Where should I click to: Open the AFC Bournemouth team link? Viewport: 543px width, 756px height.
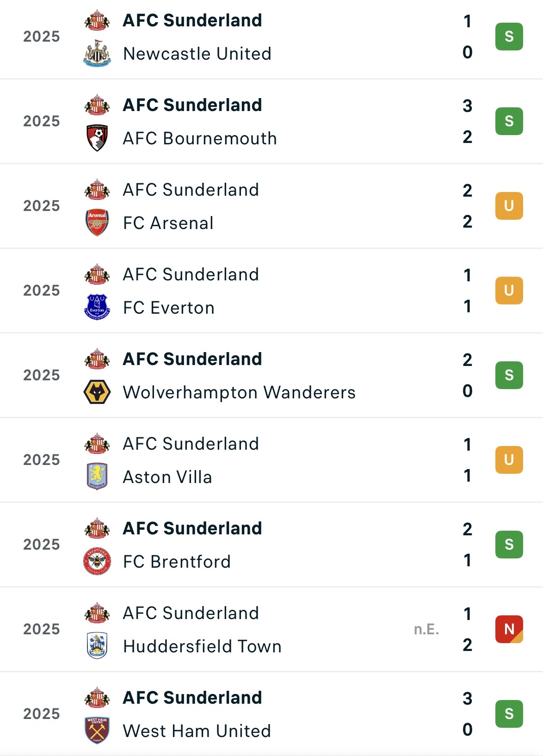(200, 138)
